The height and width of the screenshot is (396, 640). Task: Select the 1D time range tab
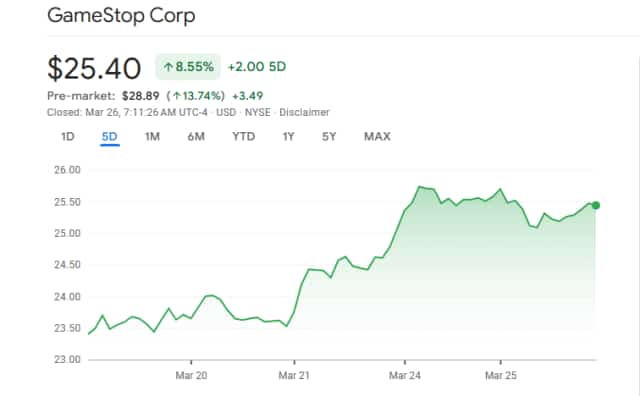[x=68, y=136]
